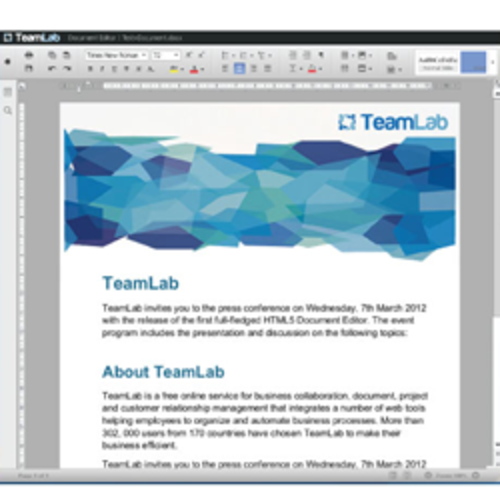Click the tab selector at the ruler corner
The height and width of the screenshot is (500, 500).
coord(22,86)
